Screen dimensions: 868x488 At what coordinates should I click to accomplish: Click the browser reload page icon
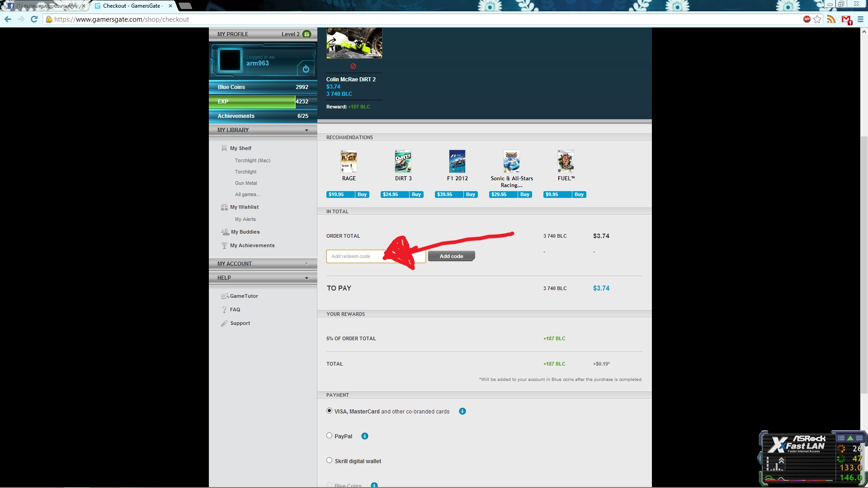[x=34, y=19]
